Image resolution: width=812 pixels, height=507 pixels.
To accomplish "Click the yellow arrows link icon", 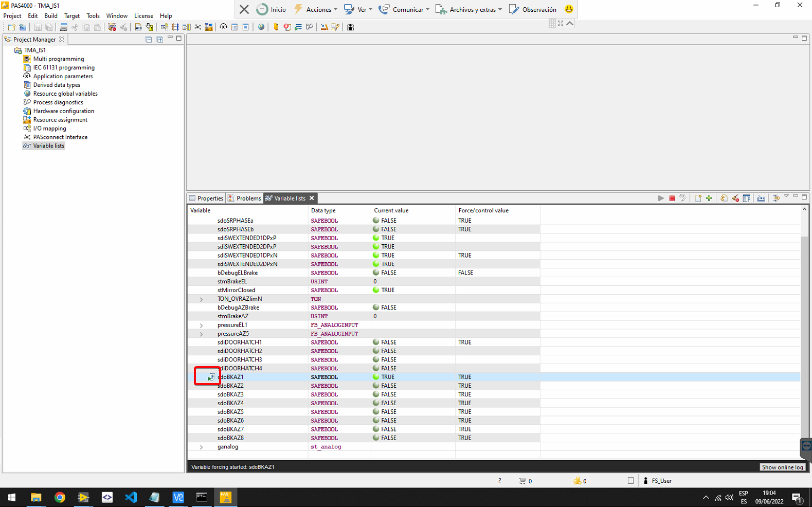I will [776, 198].
